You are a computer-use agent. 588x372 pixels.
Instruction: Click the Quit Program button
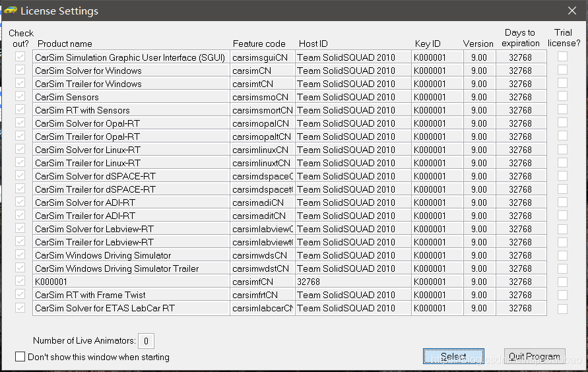(x=535, y=356)
